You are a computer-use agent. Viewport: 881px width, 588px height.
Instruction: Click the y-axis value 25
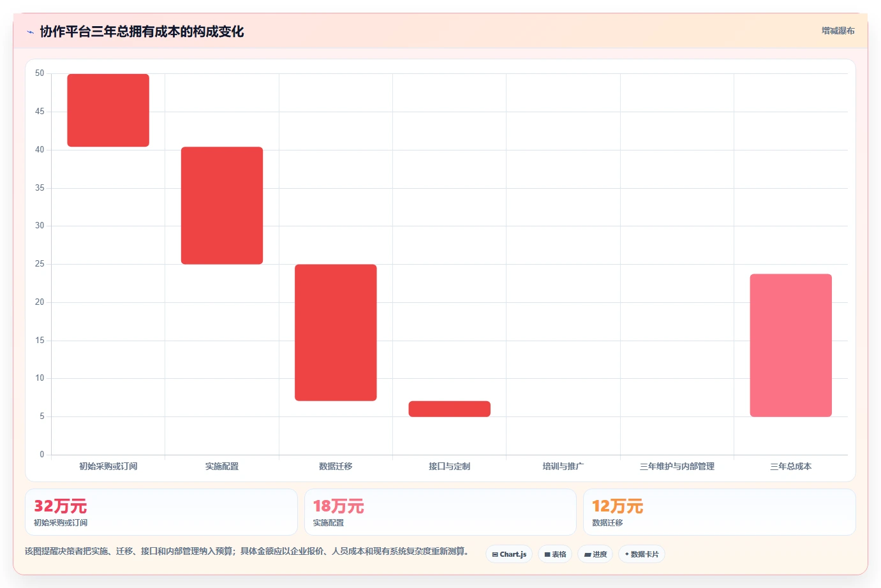[40, 264]
